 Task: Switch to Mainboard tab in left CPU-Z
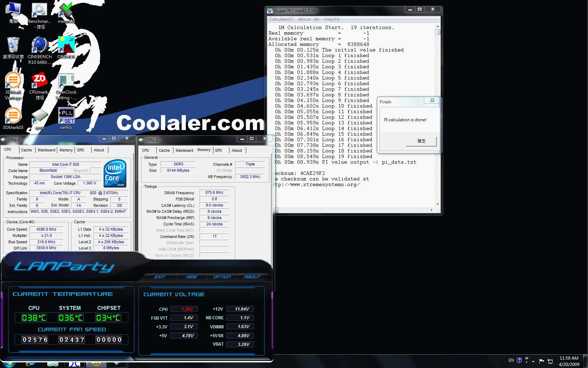coord(47,150)
